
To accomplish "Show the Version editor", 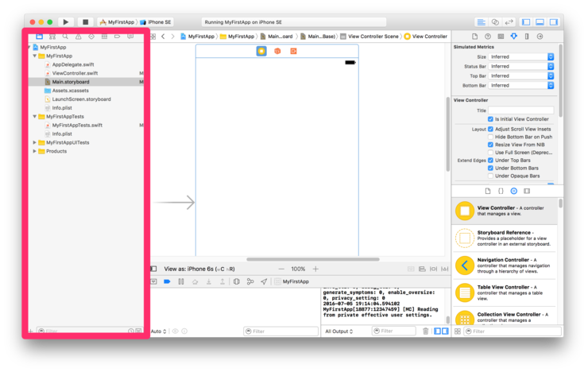I will click(x=509, y=22).
